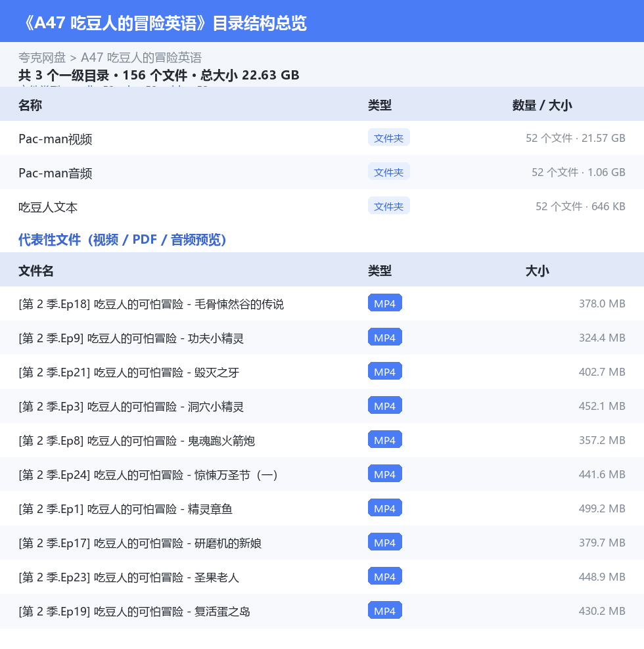
Task: Click the MP4 badge on the Ep1 row
Action: pyautogui.click(x=384, y=508)
